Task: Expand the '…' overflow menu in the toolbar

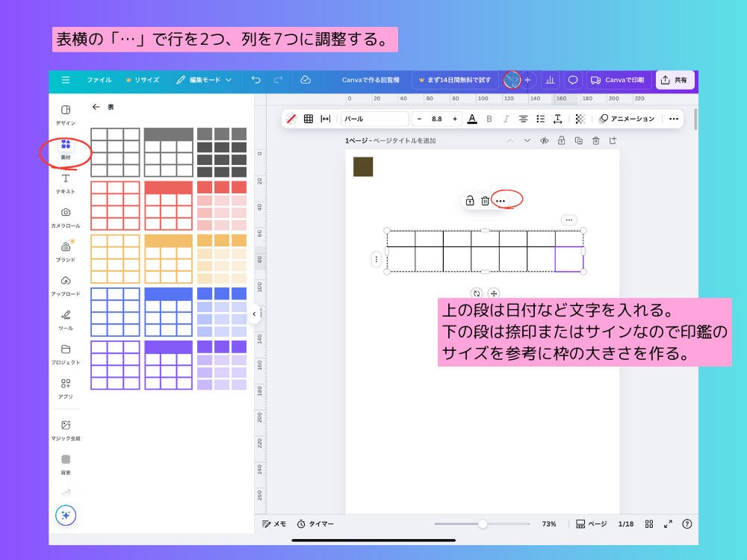Action: pyautogui.click(x=674, y=118)
